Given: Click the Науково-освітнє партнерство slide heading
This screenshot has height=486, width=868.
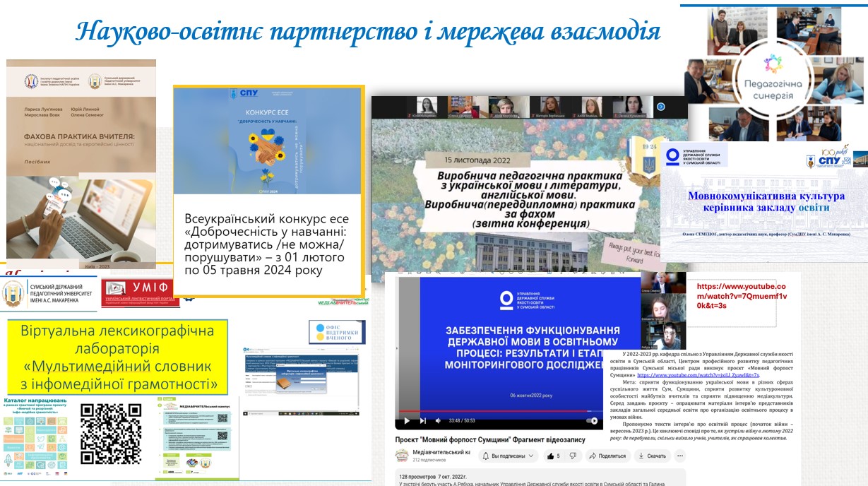Looking at the screenshot, I should 368,32.
